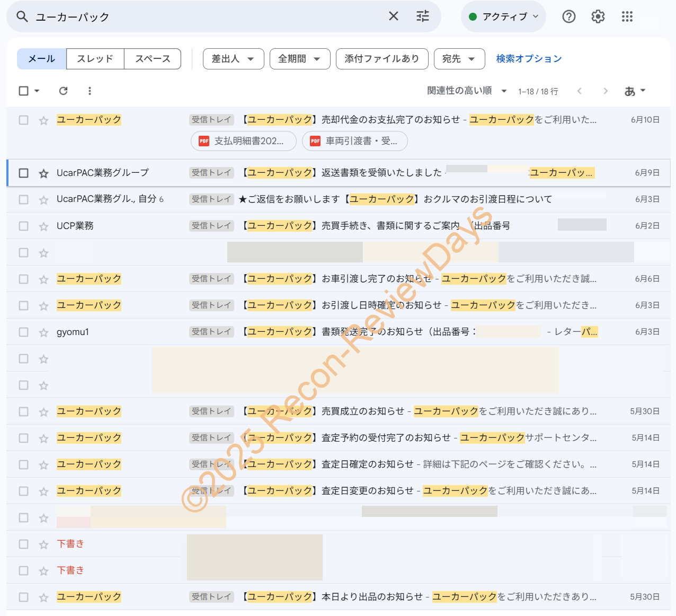Image resolution: width=676 pixels, height=616 pixels.
Task: Check the box for gyomu1 email
Action: point(23,332)
